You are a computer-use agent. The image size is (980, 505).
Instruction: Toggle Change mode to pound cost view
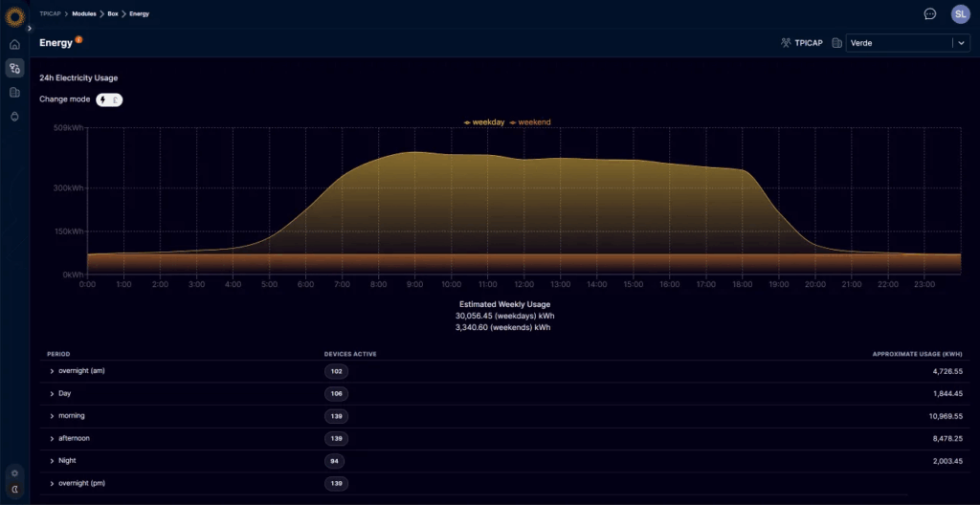[x=116, y=99]
